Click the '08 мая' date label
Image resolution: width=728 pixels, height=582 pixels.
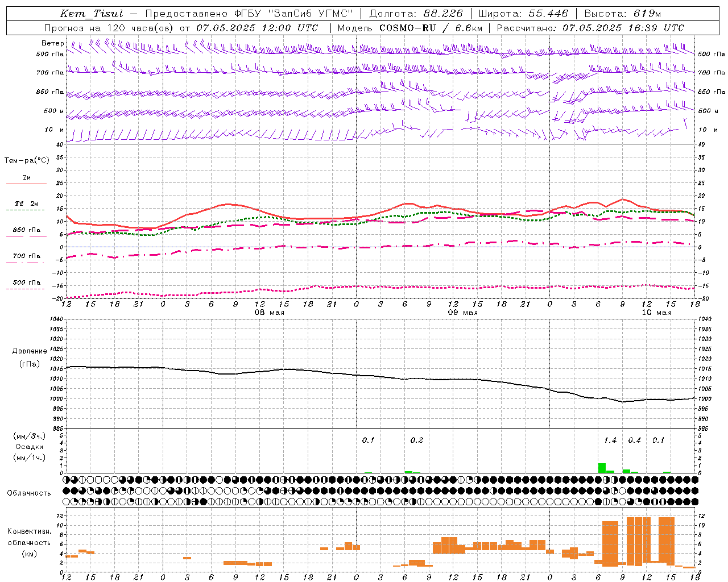click(x=269, y=313)
